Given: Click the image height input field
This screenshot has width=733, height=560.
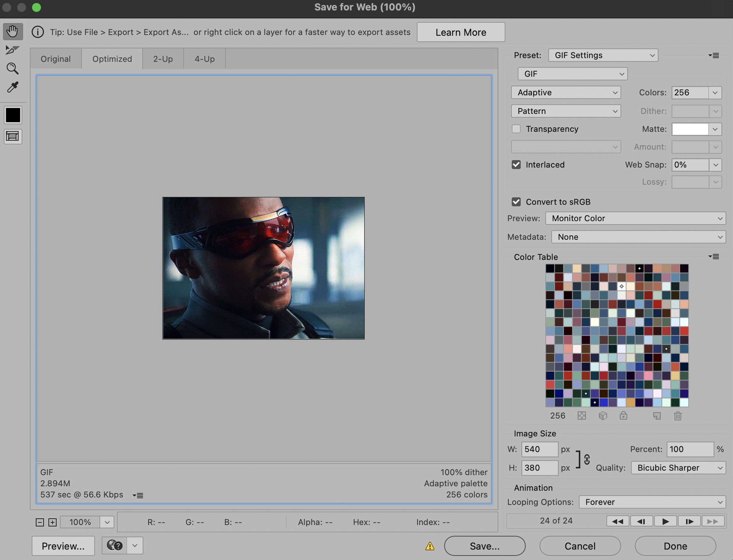Looking at the screenshot, I should [x=540, y=468].
